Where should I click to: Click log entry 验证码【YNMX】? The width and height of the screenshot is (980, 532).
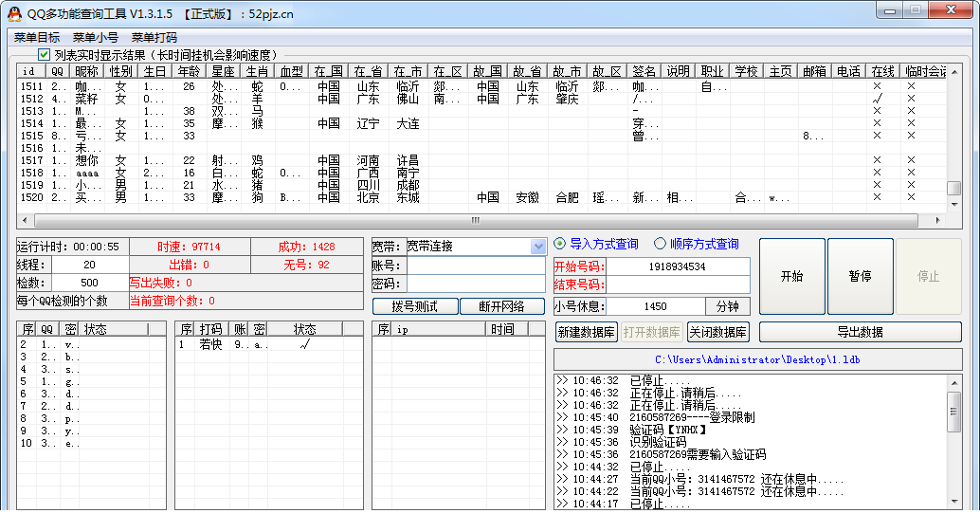pos(668,431)
